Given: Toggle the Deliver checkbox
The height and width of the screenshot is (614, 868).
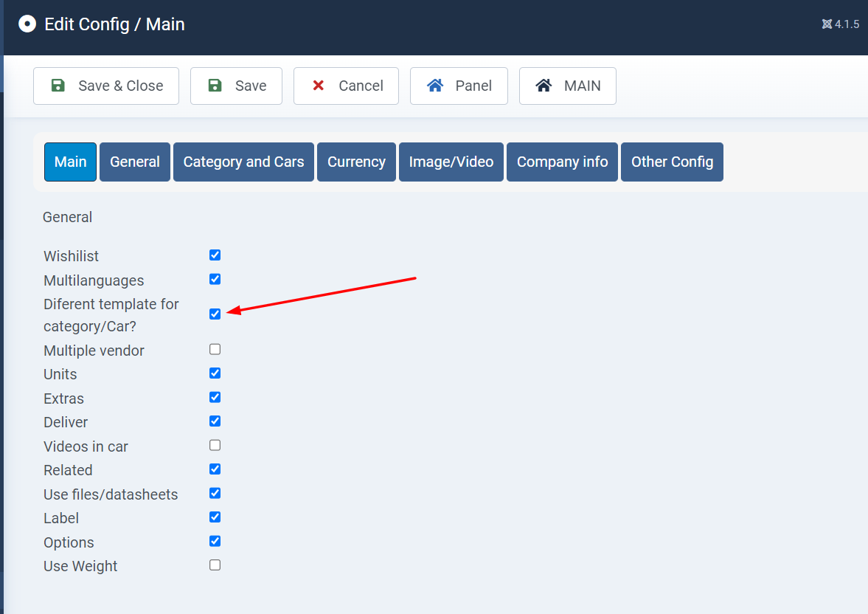Looking at the screenshot, I should pyautogui.click(x=215, y=421).
